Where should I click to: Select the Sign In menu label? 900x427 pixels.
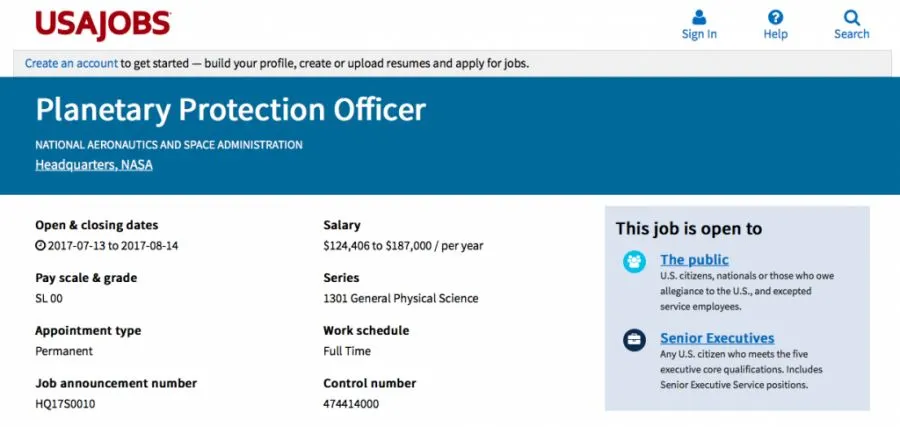click(x=699, y=34)
